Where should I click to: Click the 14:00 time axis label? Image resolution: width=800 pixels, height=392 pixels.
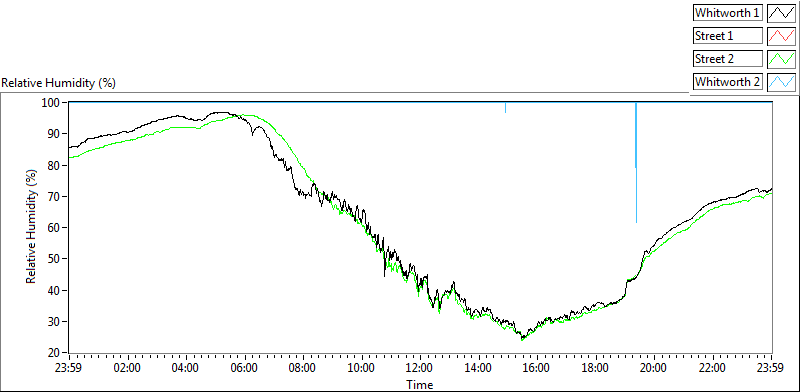479,368
